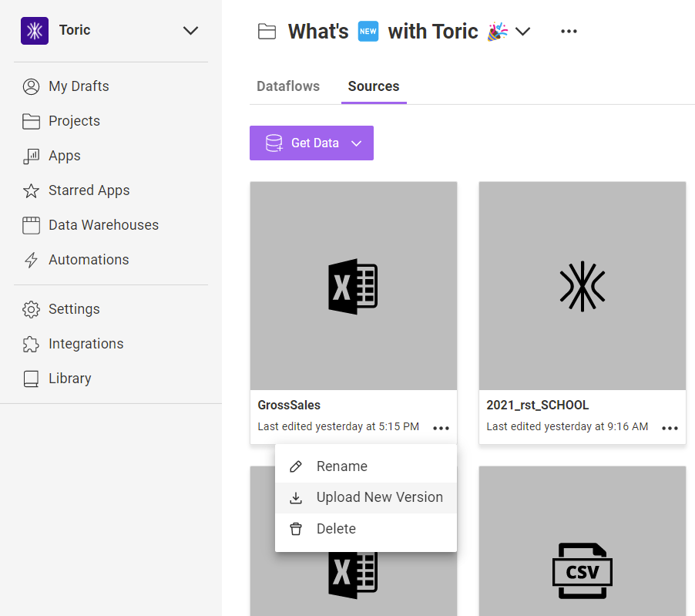Open My Drafts from the sidebar
695x616 pixels.
pos(31,86)
